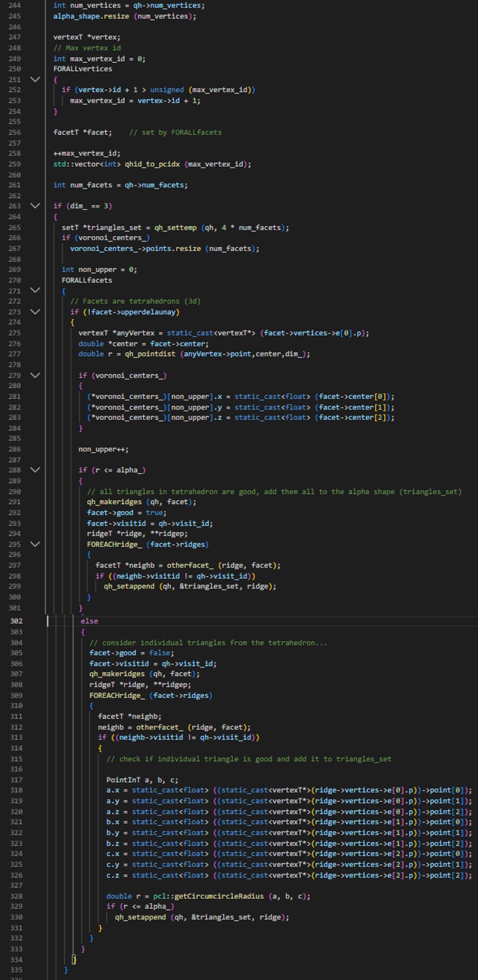This screenshot has height=980, width=478.
Task: Click the '// Max vertex id' comment
Action: click(87, 48)
